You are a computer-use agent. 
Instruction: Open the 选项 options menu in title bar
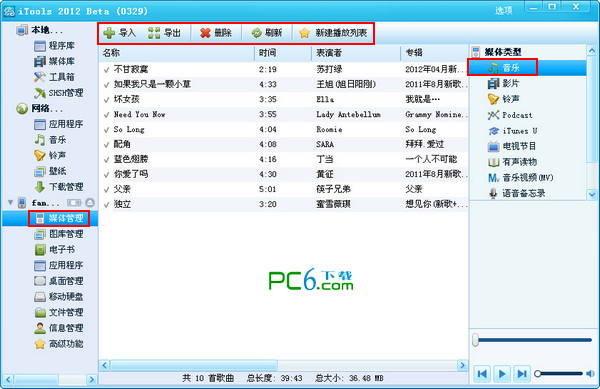tap(504, 11)
